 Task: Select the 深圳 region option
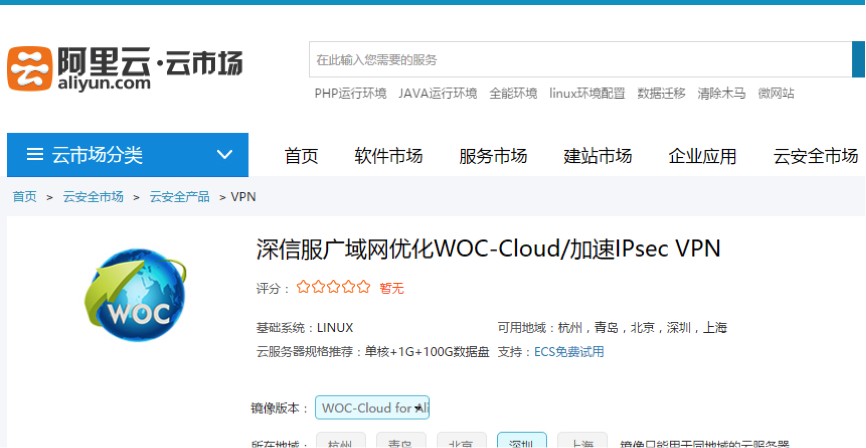pyautogui.click(x=522, y=440)
